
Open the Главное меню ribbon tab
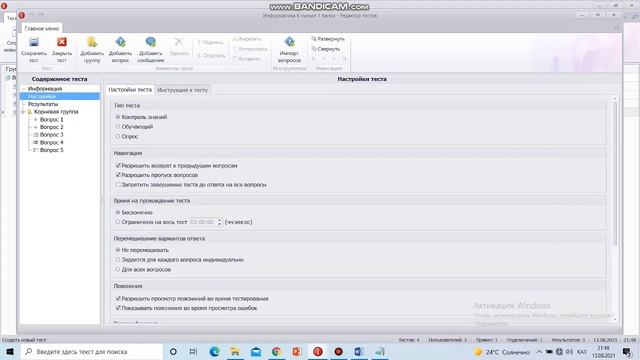(x=42, y=28)
